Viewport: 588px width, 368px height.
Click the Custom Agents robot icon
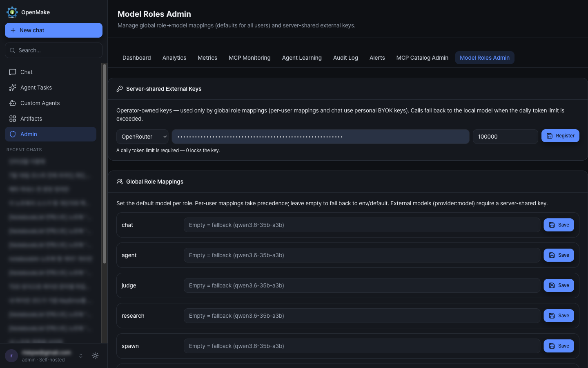click(13, 103)
